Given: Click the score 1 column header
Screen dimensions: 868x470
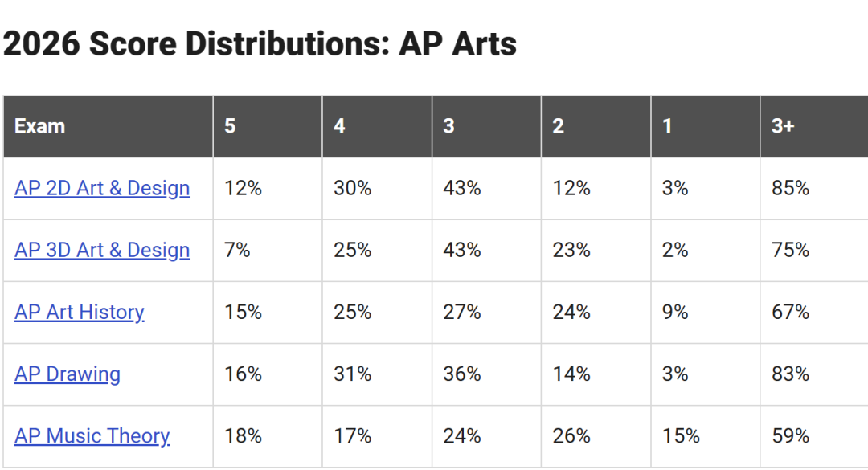Looking at the screenshot, I should (x=706, y=126).
